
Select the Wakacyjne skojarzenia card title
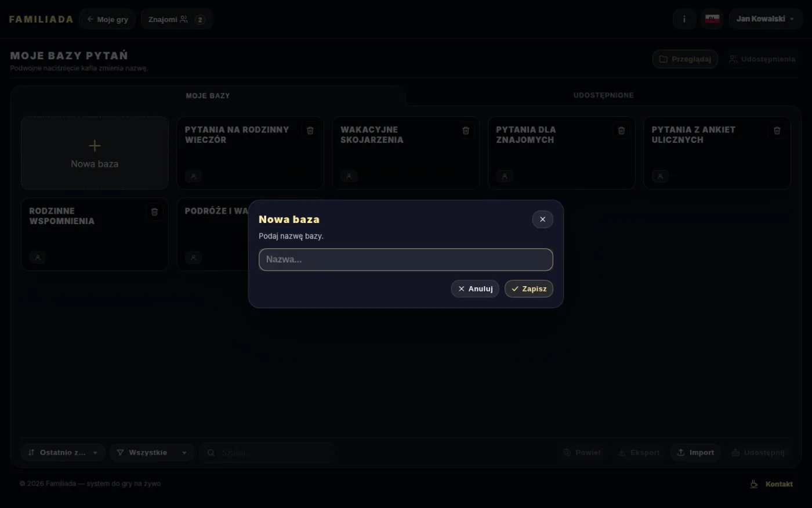click(372, 135)
